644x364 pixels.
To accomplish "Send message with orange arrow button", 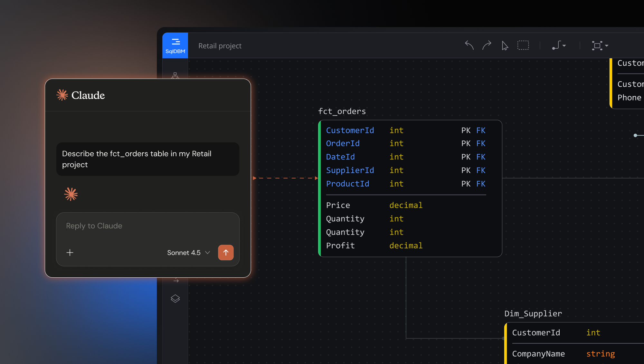I will [x=226, y=253].
